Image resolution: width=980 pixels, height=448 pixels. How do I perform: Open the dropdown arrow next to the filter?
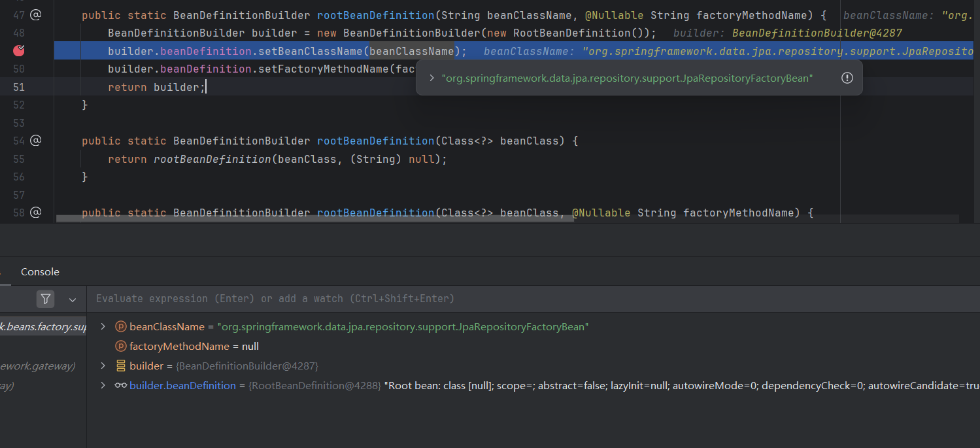tap(73, 300)
